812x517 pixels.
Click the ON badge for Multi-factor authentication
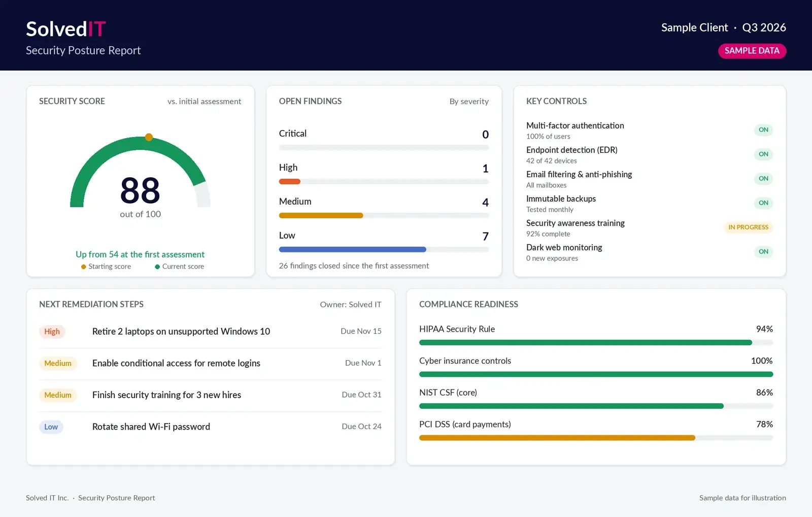point(763,130)
